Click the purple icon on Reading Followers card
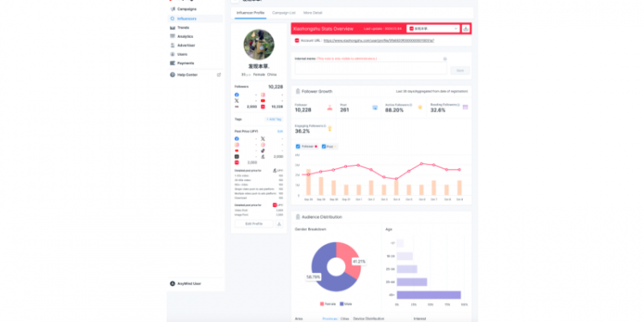 (465, 107)
